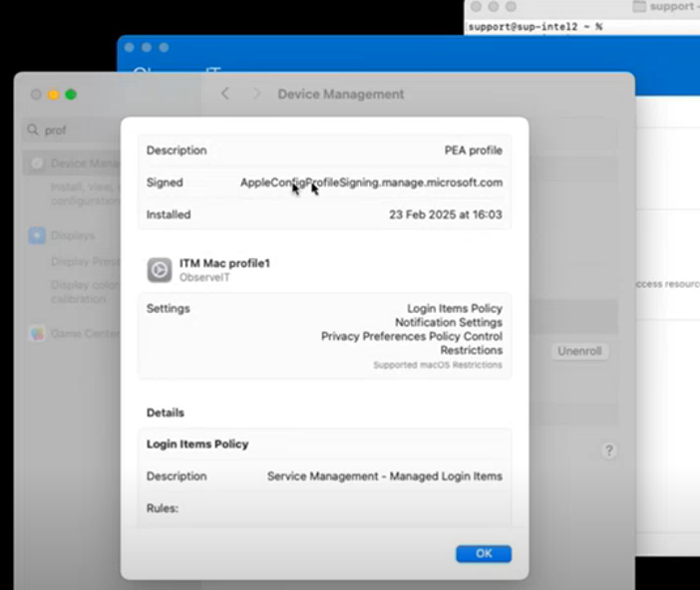Image resolution: width=700 pixels, height=590 pixels.
Task: Click the Device Management window title
Action: [341, 94]
